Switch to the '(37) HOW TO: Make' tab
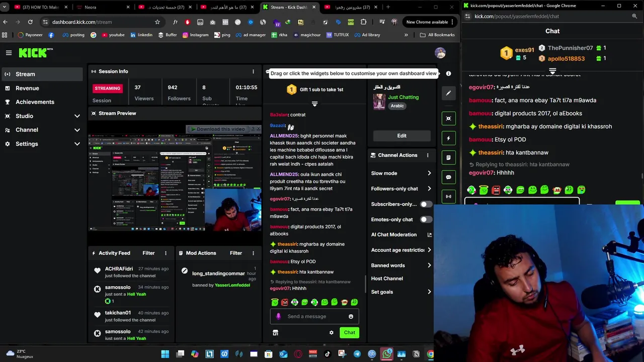This screenshot has width=644, height=362. click(x=40, y=7)
